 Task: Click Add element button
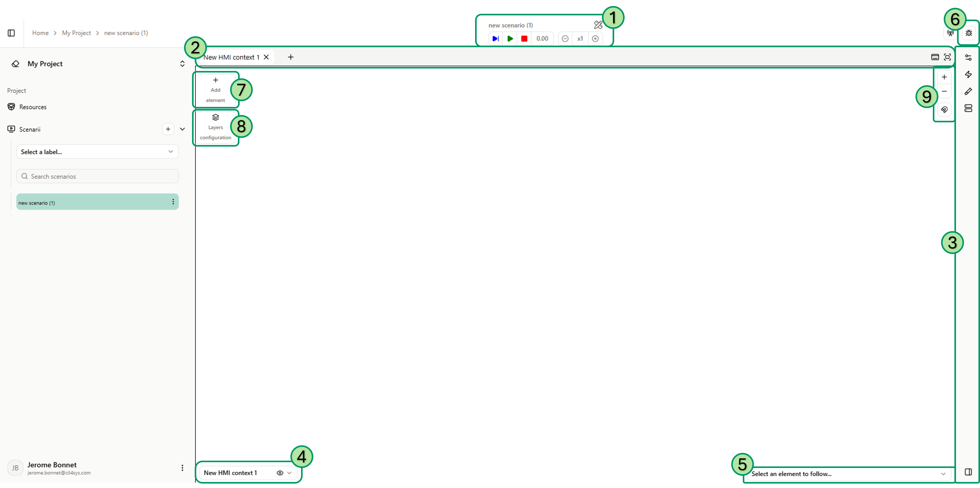tap(215, 90)
